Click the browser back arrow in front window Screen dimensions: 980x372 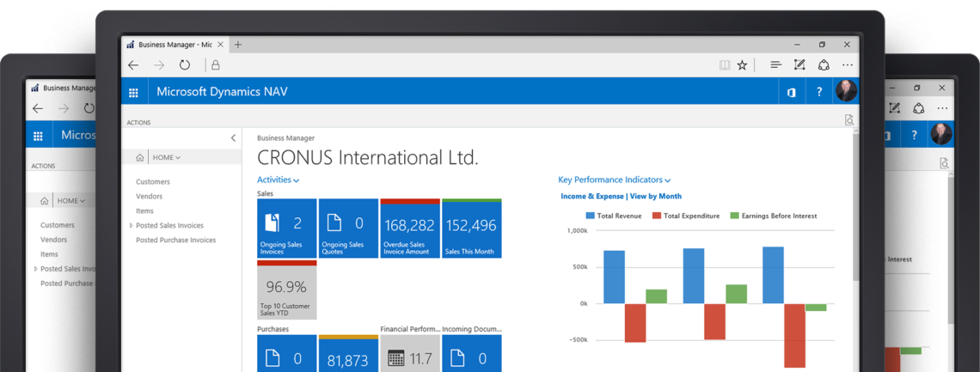coord(133,65)
